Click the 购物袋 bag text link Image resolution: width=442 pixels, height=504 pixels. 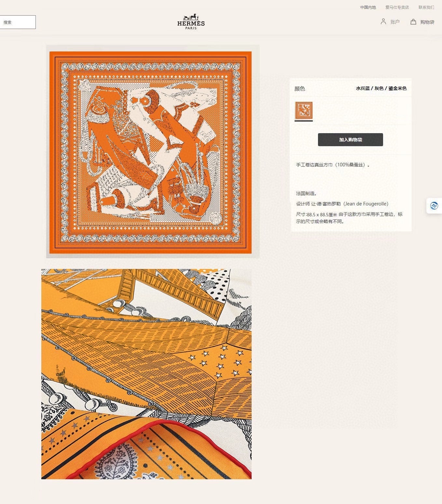(x=427, y=22)
